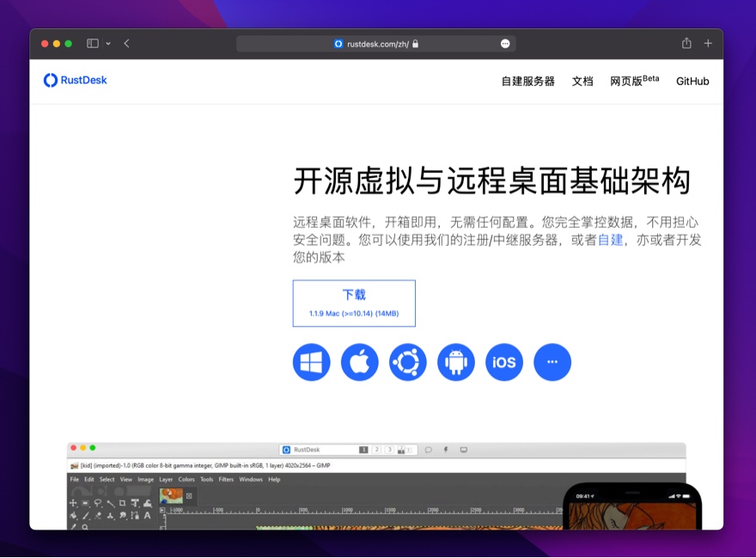Choose the Ubuntu Linux download icon
Image resolution: width=756 pixels, height=558 pixels.
point(408,362)
